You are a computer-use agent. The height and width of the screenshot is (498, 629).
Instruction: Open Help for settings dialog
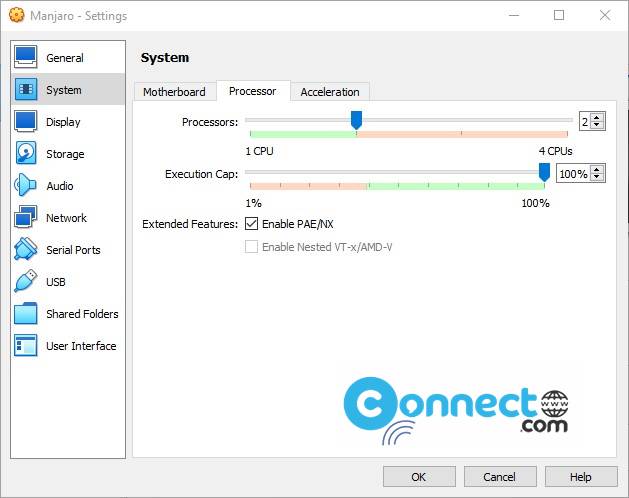tap(580, 477)
